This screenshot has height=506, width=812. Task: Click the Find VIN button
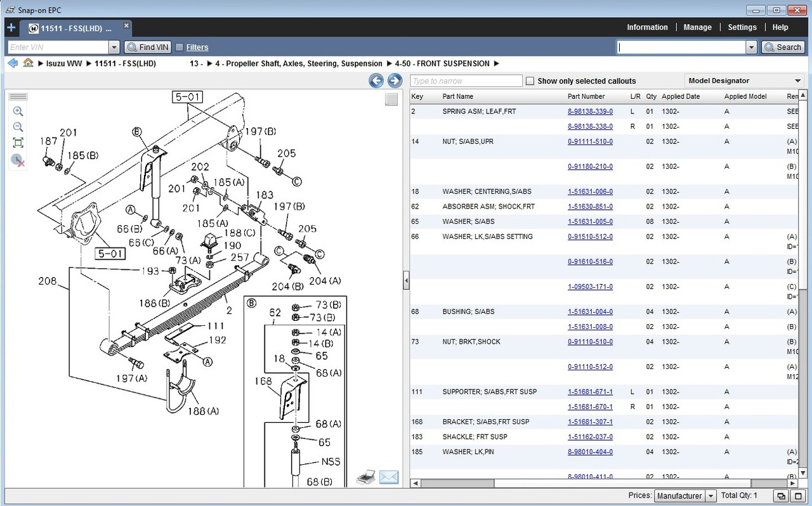tap(148, 47)
